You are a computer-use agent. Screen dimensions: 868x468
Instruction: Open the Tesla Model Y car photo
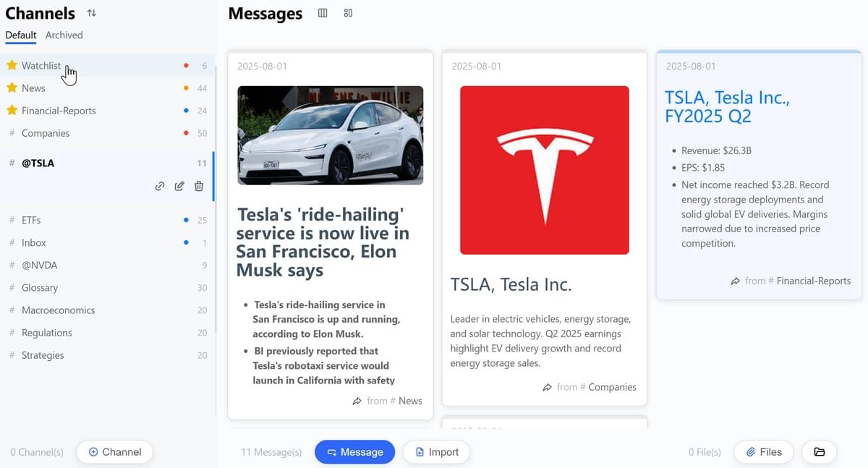[x=331, y=135]
